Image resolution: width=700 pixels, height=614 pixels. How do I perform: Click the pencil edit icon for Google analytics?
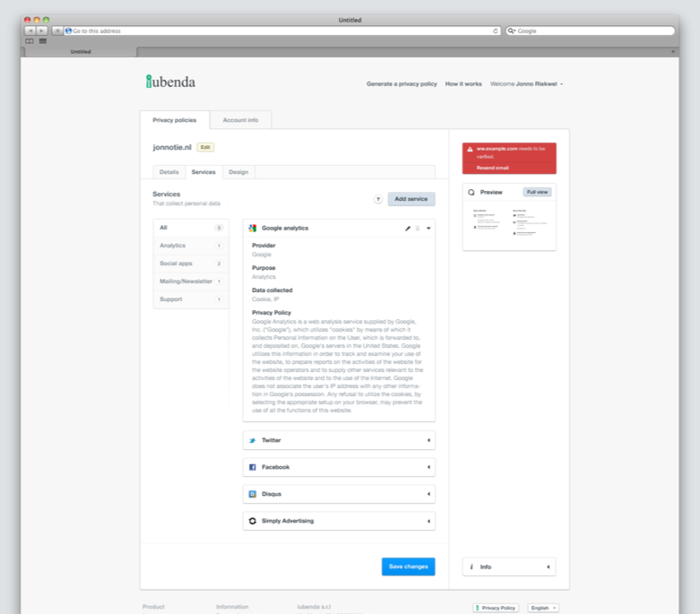(407, 229)
